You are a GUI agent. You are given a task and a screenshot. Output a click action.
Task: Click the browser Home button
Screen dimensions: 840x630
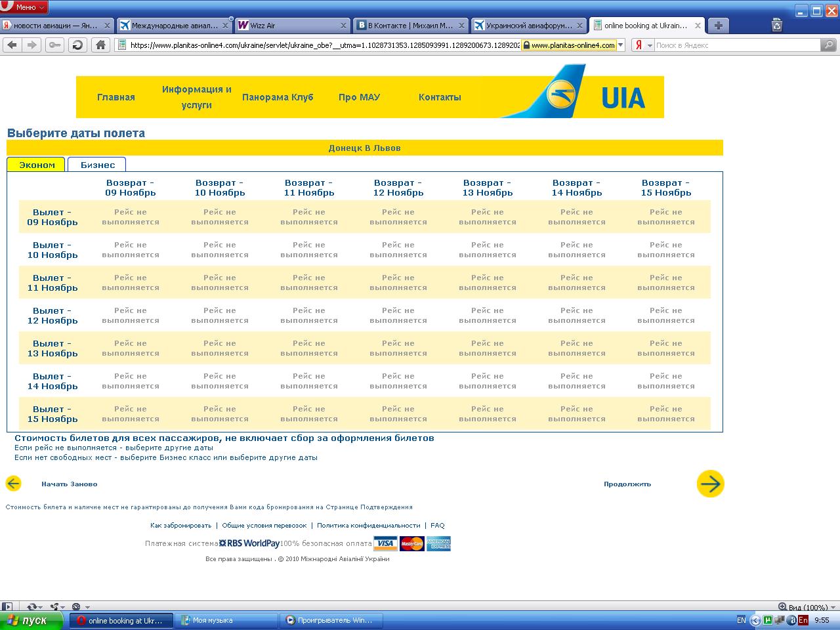[x=100, y=45]
